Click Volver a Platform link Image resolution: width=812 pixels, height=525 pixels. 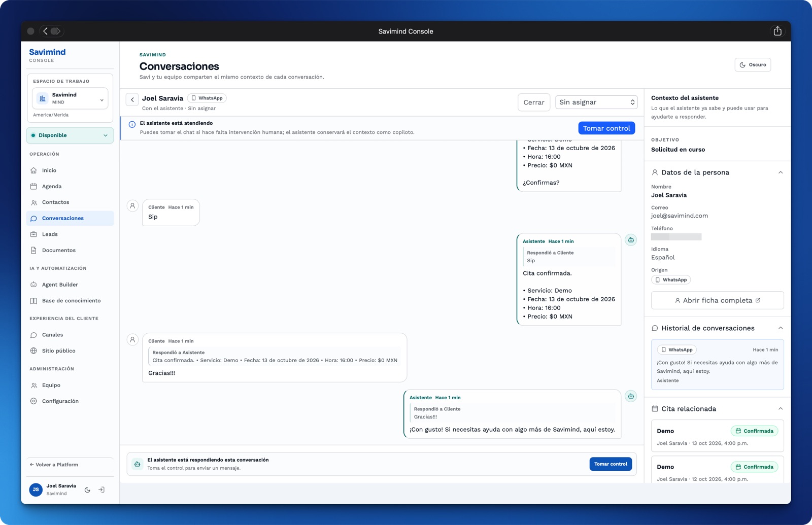pos(54,465)
